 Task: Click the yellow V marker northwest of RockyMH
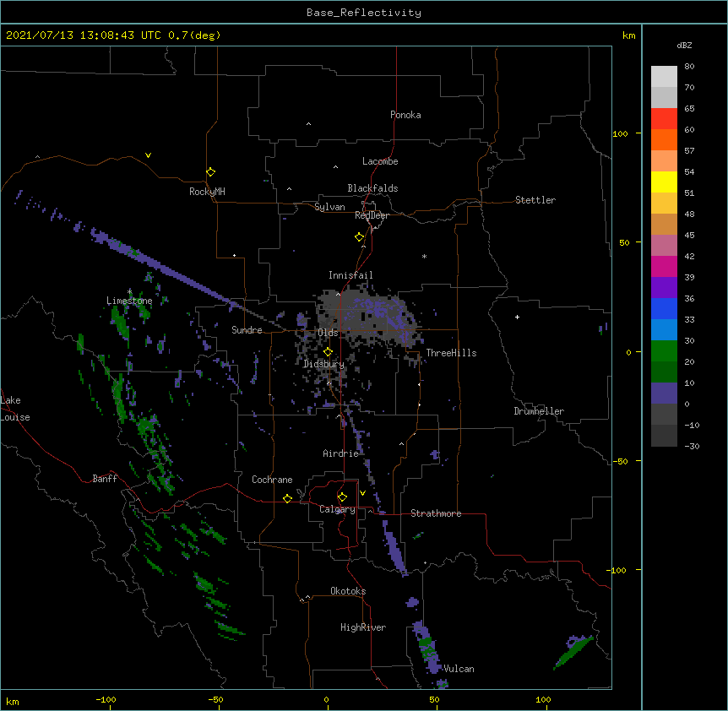point(148,155)
